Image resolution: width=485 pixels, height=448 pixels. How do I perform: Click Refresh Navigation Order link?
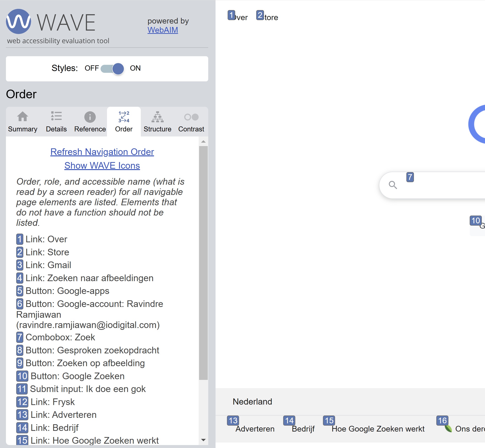[x=102, y=152]
